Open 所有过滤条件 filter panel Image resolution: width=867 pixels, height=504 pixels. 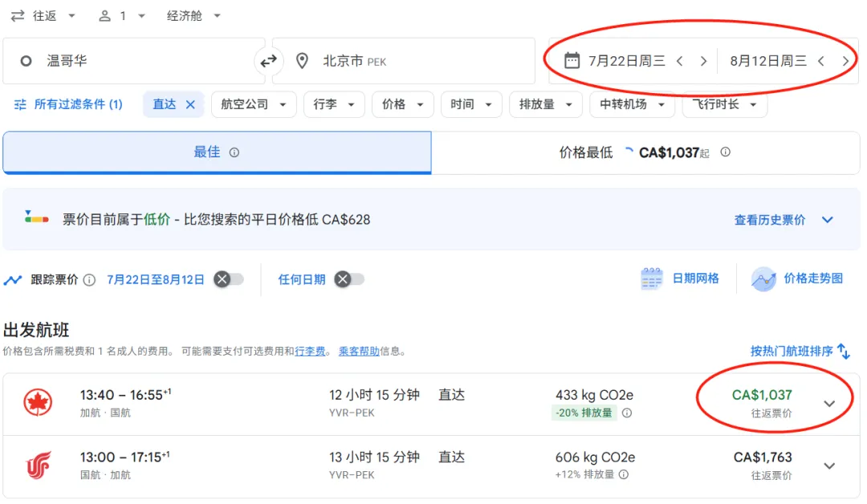pos(68,104)
